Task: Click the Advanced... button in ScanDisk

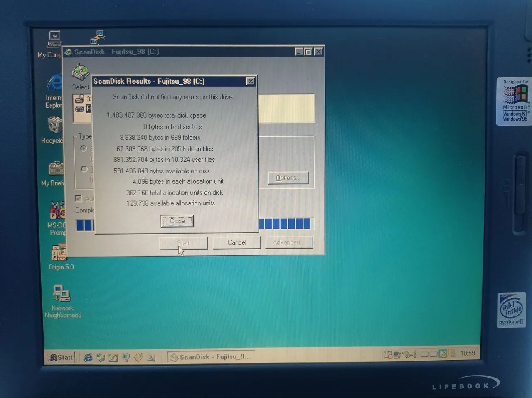Action: (288, 242)
